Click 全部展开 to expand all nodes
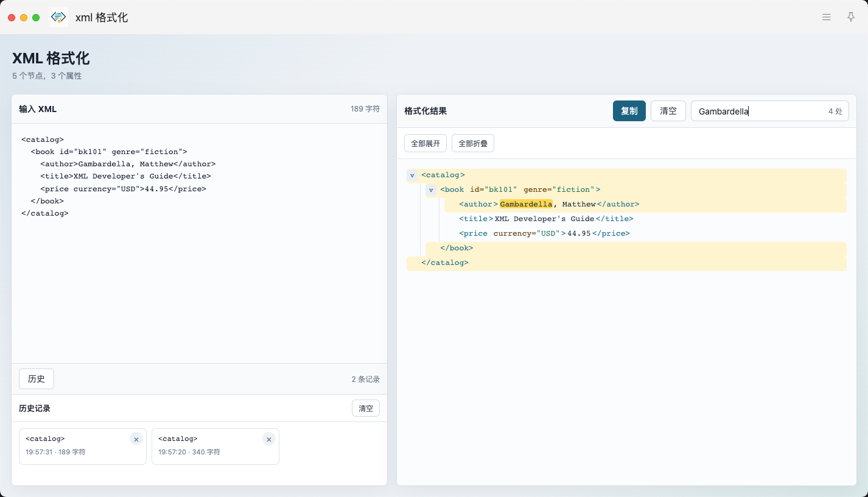 tap(425, 143)
